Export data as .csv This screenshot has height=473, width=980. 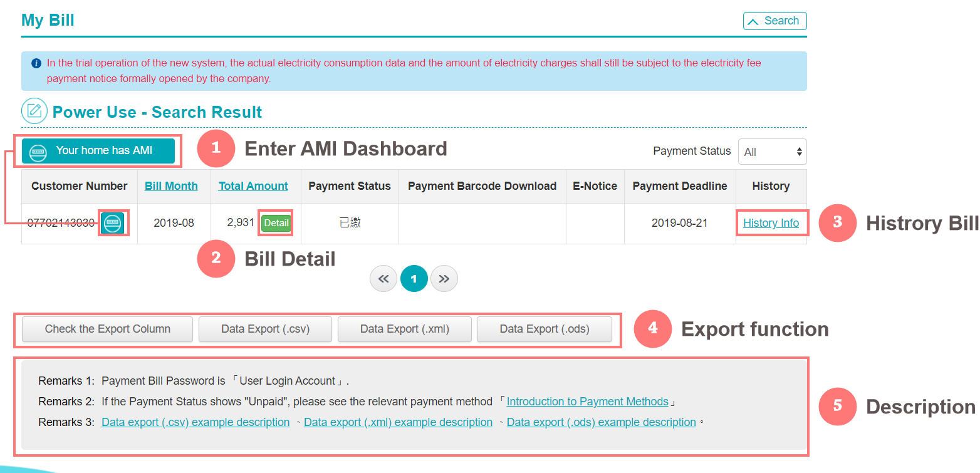click(266, 329)
